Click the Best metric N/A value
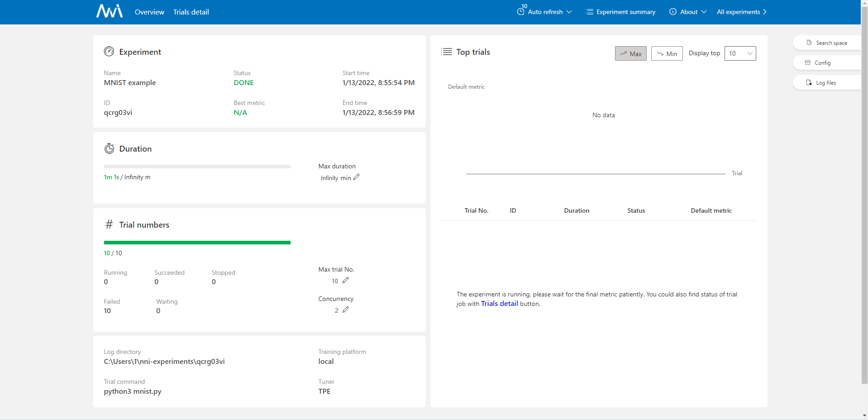 pos(240,113)
